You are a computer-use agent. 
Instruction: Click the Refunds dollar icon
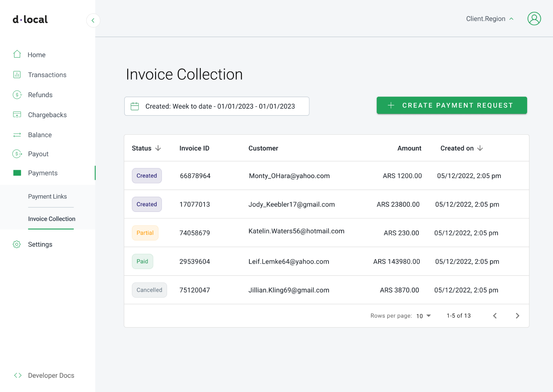[17, 95]
